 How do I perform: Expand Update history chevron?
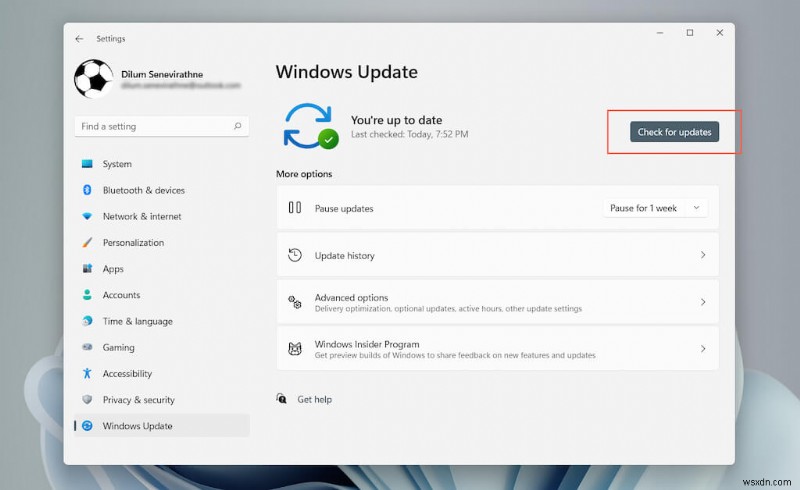703,255
